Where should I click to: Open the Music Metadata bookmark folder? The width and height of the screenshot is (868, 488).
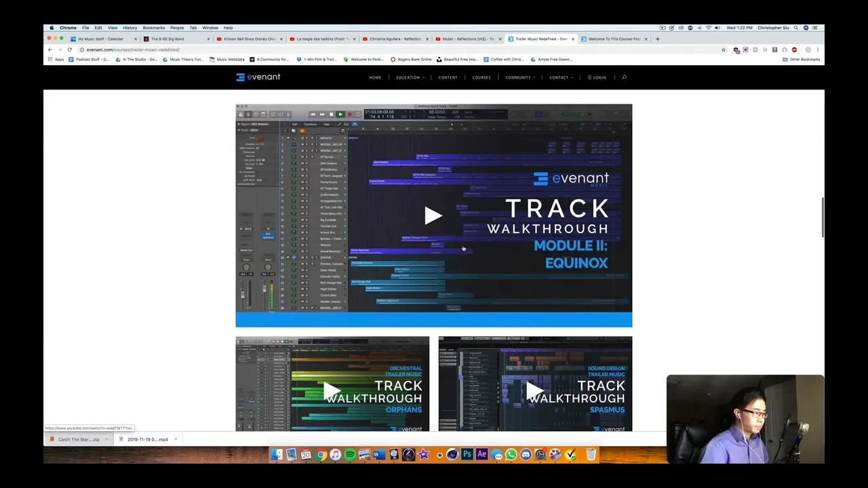point(227,59)
